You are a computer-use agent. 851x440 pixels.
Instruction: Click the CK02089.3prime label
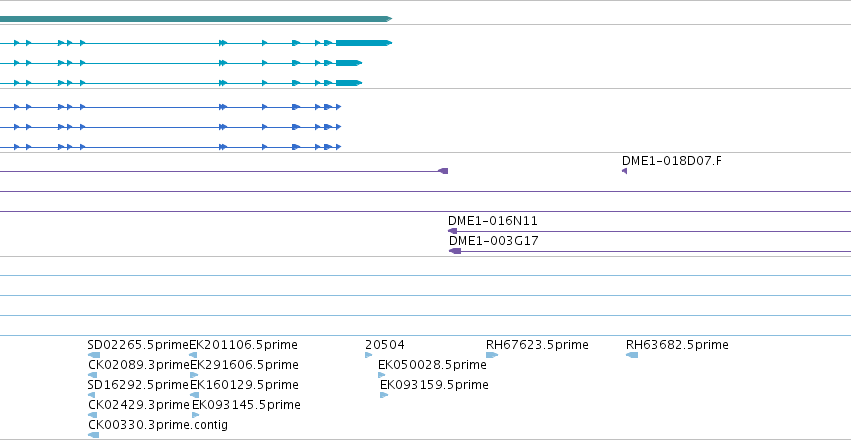click(139, 365)
